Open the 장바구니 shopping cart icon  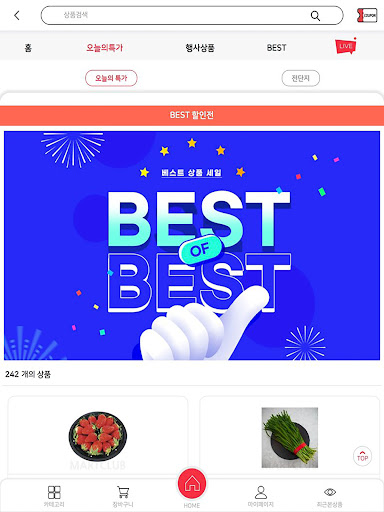coord(123,492)
